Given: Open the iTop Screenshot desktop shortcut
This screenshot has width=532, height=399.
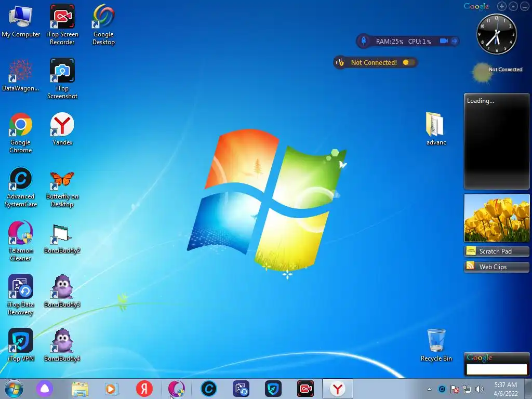Looking at the screenshot, I should coord(62,79).
